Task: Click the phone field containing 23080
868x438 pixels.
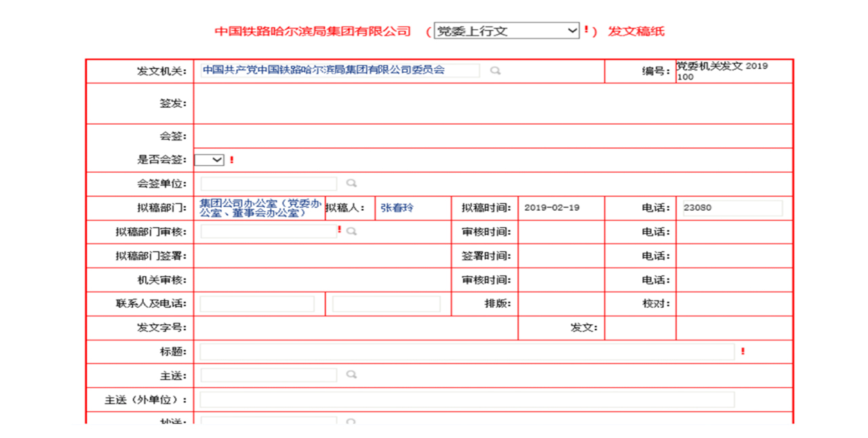Action: coord(732,208)
